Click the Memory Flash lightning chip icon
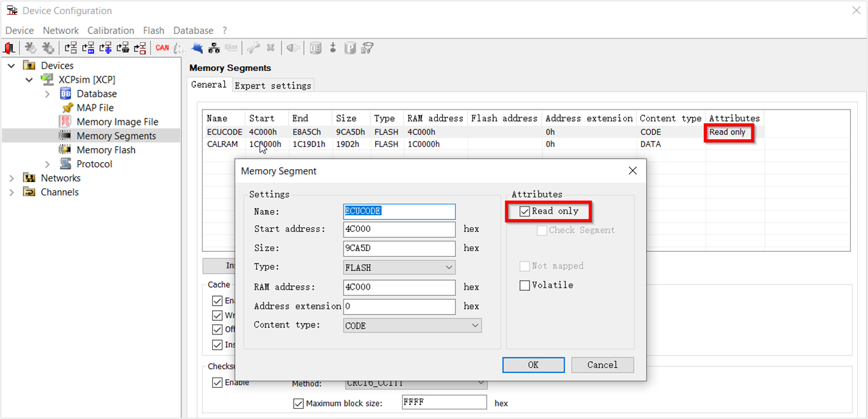 [x=65, y=150]
